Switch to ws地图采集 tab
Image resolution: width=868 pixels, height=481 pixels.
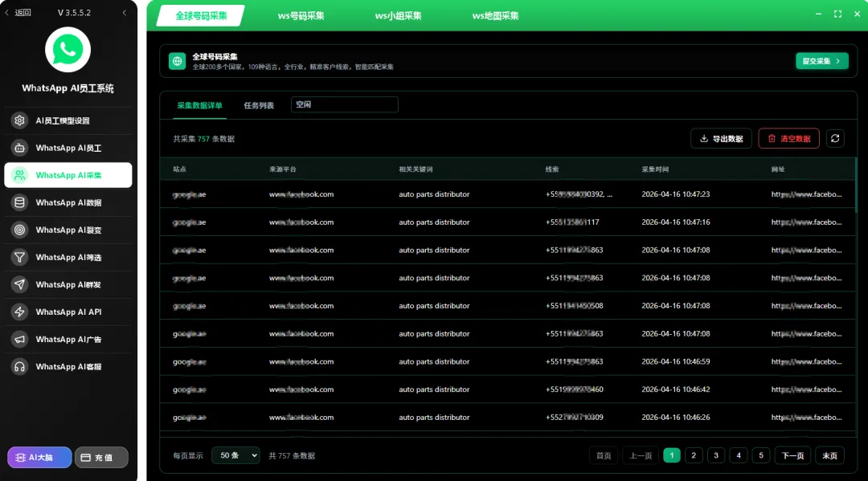click(x=495, y=15)
